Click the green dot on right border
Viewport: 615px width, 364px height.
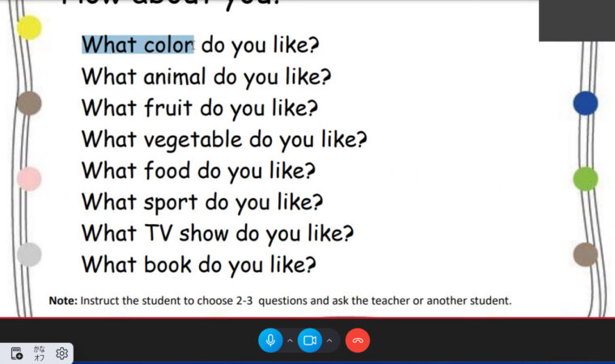click(x=585, y=179)
